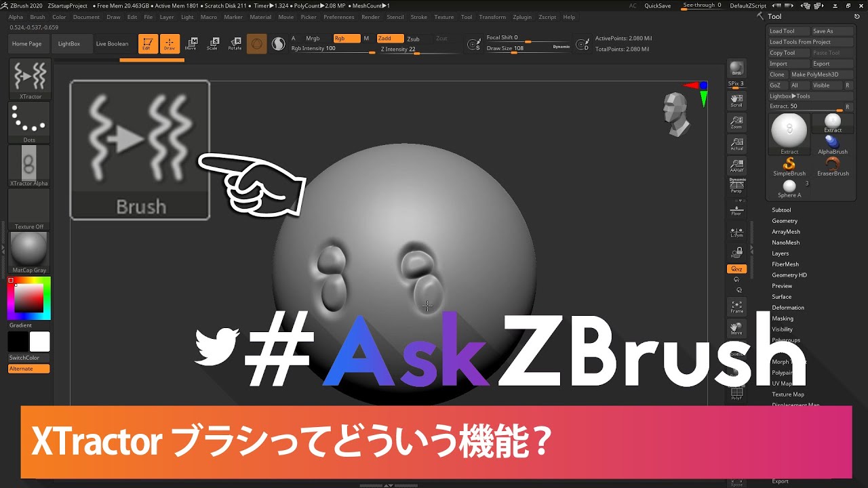Screen dimensions: 868x488
Task: Toggle PolyF polyframe display
Action: tap(736, 394)
